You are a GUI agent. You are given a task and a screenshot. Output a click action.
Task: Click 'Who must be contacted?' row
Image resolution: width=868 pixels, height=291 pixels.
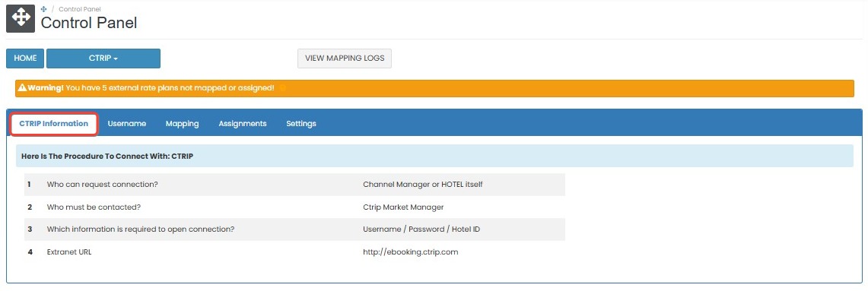[x=294, y=207]
